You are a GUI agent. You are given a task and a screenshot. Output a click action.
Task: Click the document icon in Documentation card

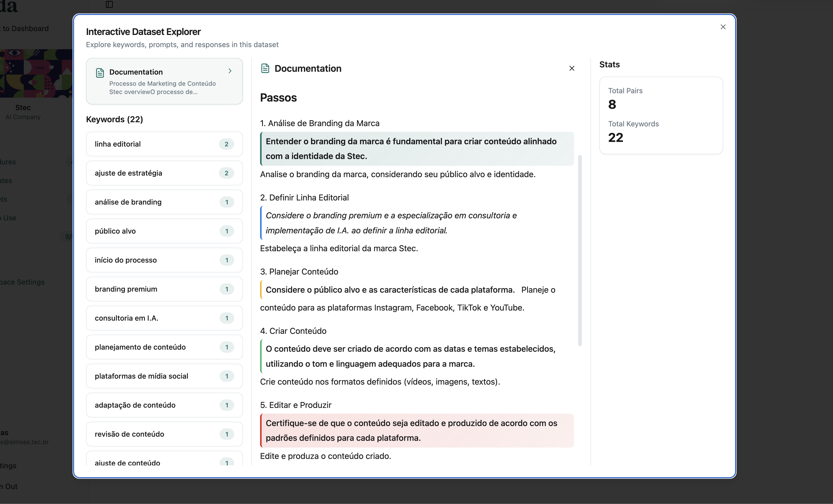tap(100, 73)
